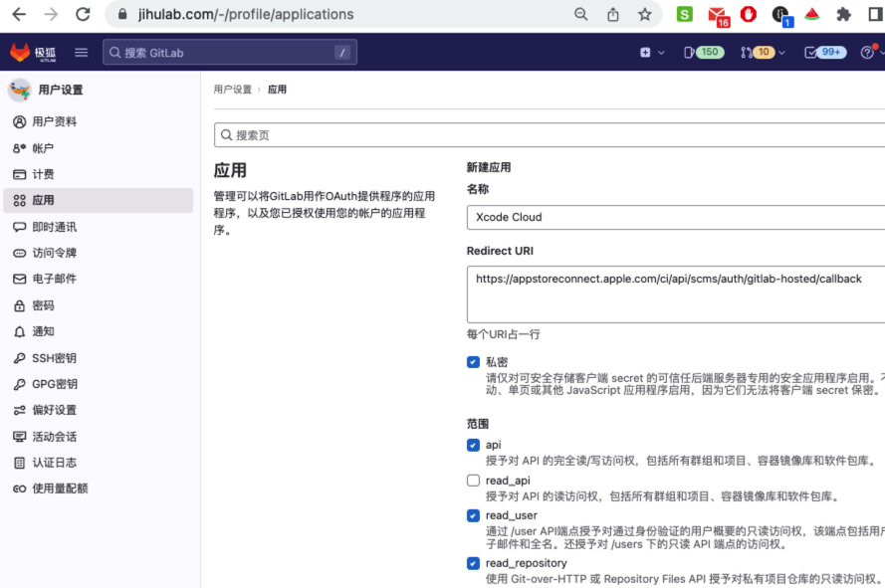The image size is (885, 588).
Task: Toggle the read_repository scope checkbox
Action: point(473,563)
